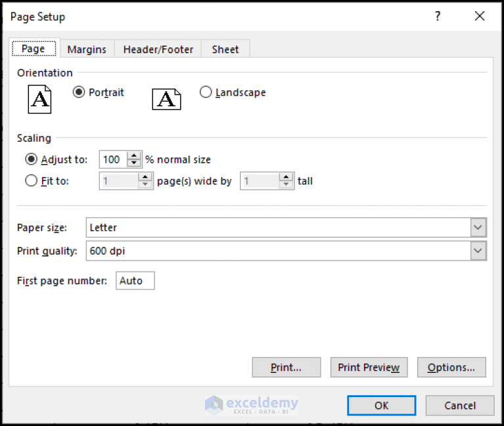Click the Print Preview button
This screenshot has width=504, height=426.
point(369,367)
